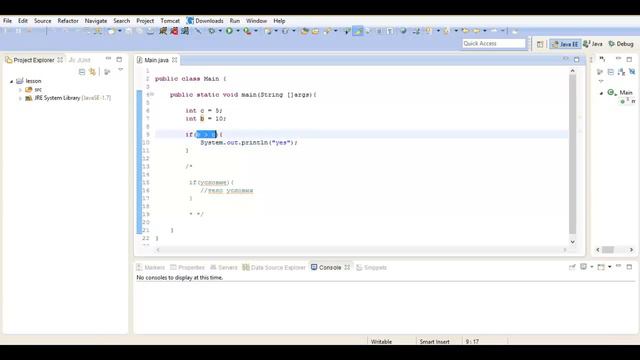Click the Search flashlight toolbar icon
Image resolution: width=640 pixels, height=360 pixels.
point(327,31)
